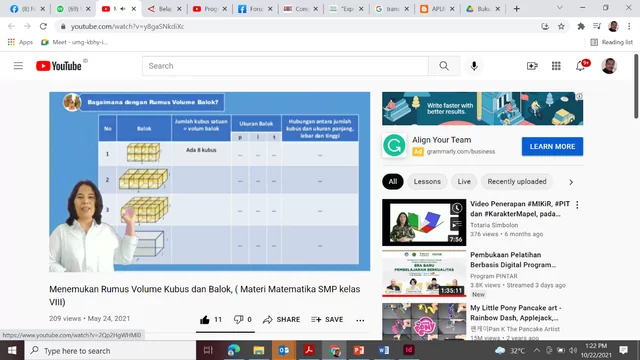
Task: Open the create video camera icon
Action: pyautogui.click(x=532, y=66)
